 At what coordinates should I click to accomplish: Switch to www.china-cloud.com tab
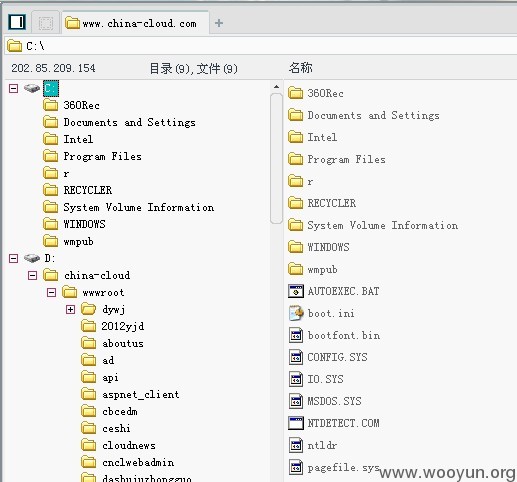tap(135, 23)
